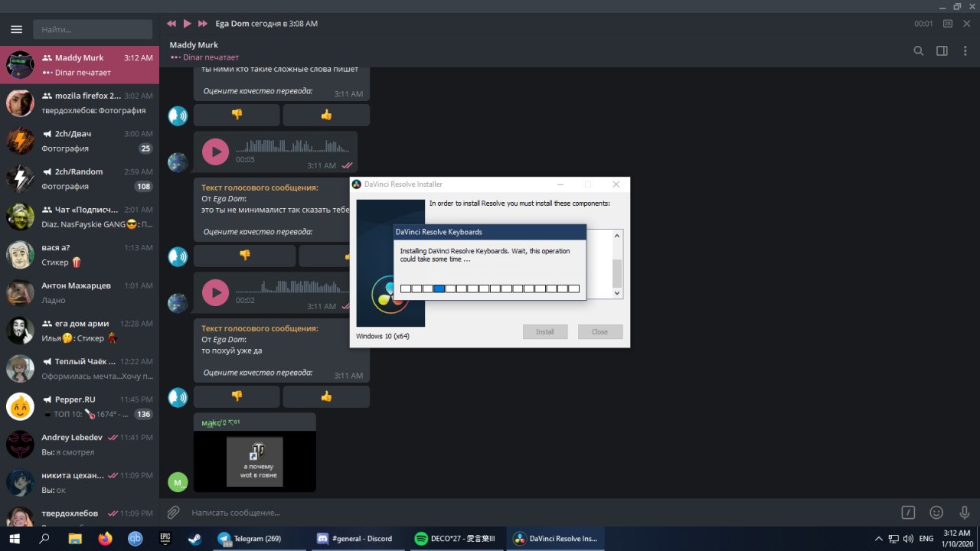Switch to Spotify DECO*27 taskbar window

click(456, 539)
